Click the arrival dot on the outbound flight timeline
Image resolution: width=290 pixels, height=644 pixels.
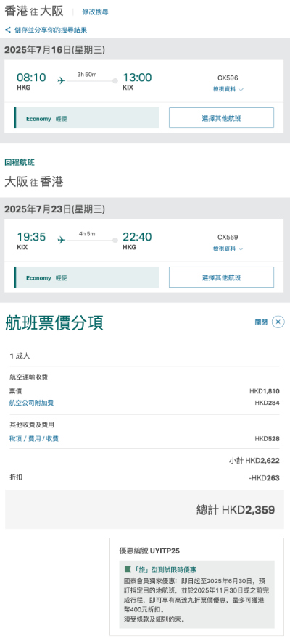(115, 80)
